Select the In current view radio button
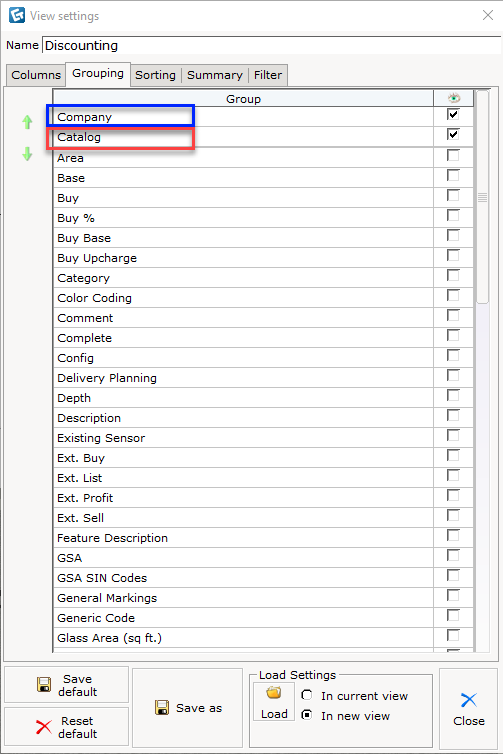 click(306, 695)
